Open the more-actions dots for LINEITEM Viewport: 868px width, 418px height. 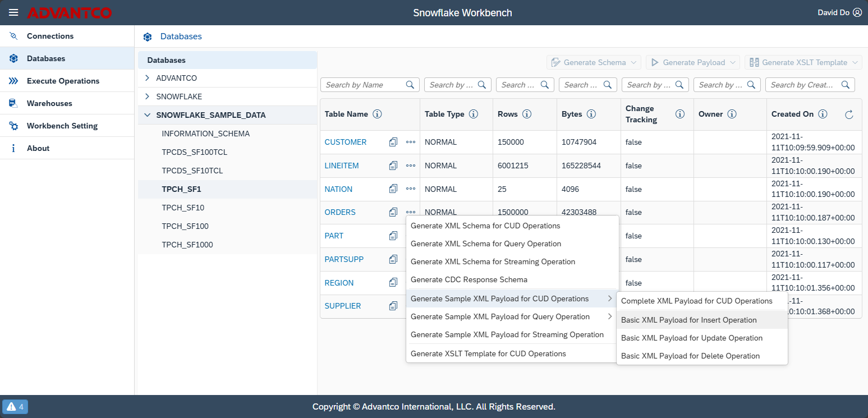pos(411,166)
